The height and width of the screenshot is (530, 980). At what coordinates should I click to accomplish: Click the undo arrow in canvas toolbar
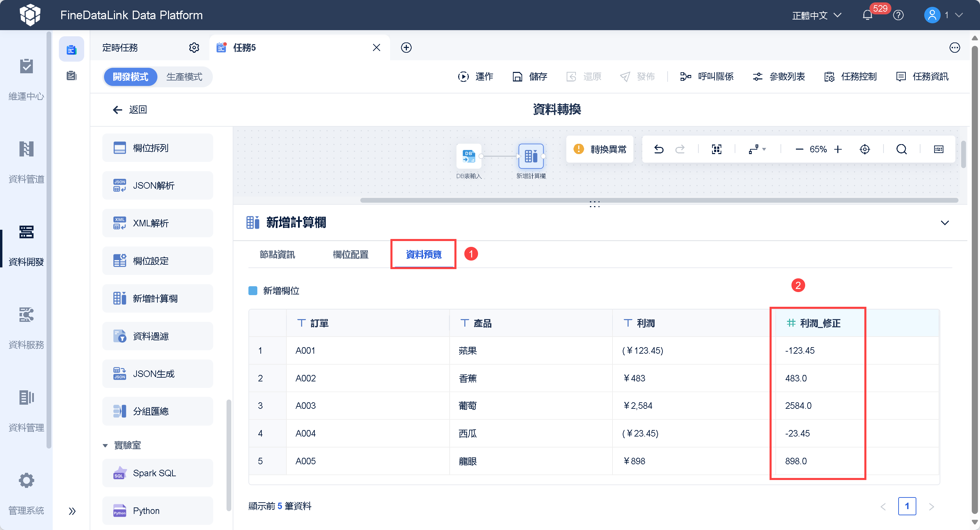pyautogui.click(x=659, y=149)
